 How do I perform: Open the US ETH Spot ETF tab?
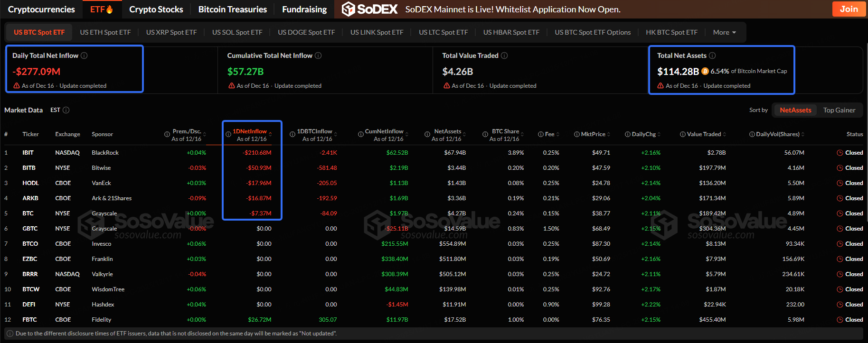pos(105,32)
